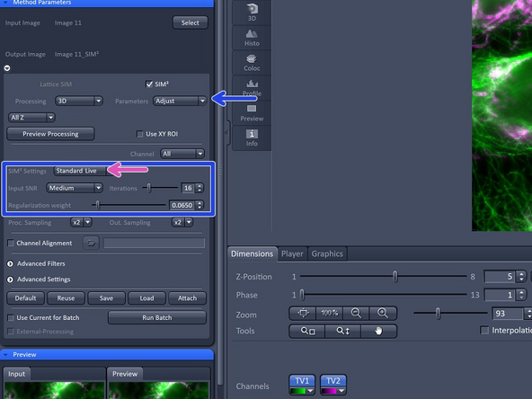Click the Regularization weight field 0.0650
The height and width of the screenshot is (399, 532).
182,205
